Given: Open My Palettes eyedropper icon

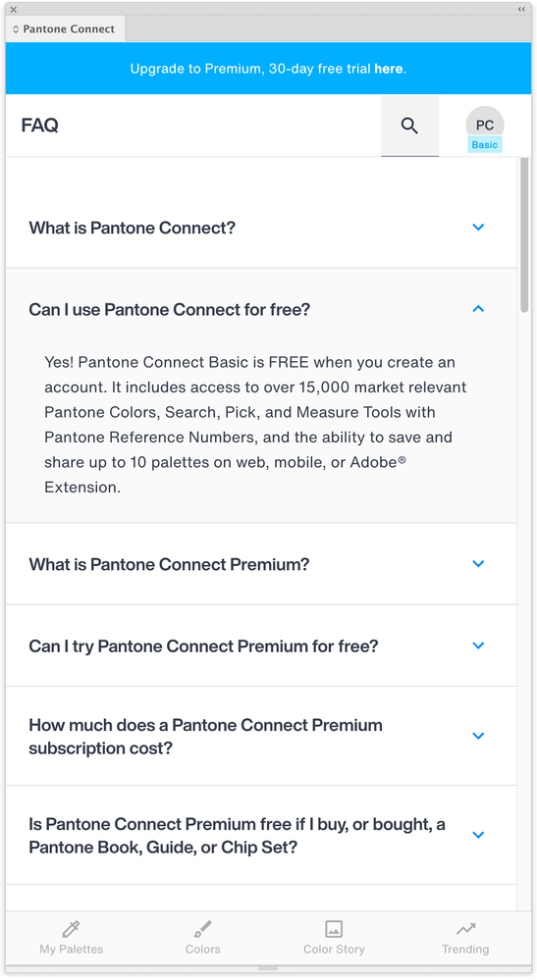Looking at the screenshot, I should pyautogui.click(x=72, y=929).
